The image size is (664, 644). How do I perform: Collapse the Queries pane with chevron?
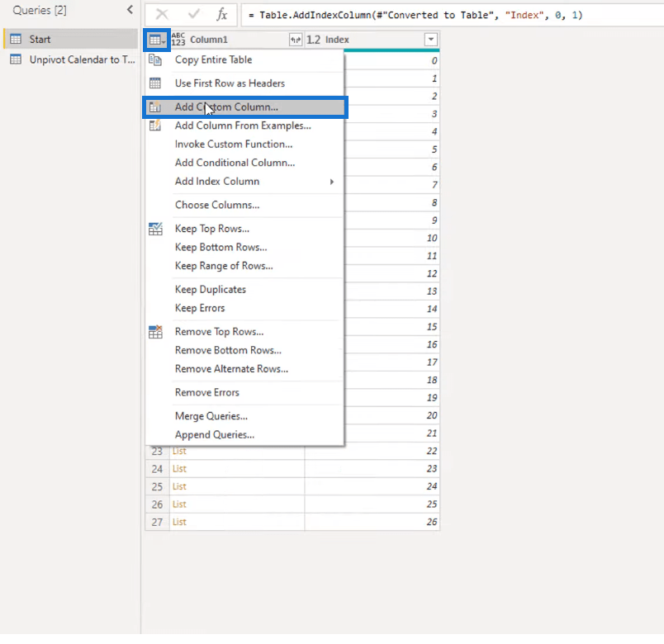pyautogui.click(x=130, y=10)
